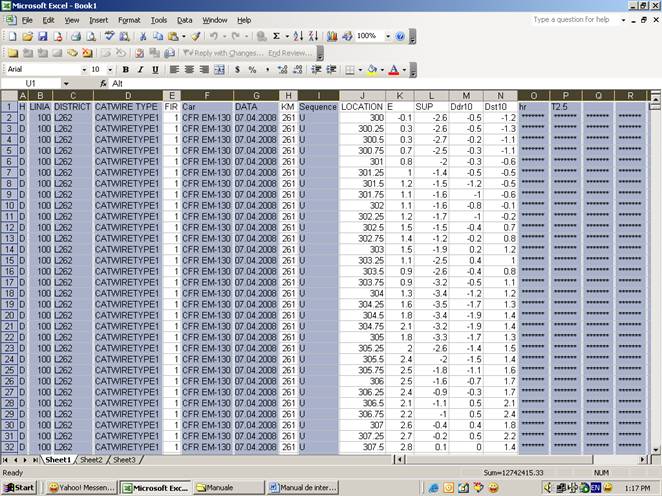
Task: Expand the Name Box dropdown showing U1
Action: (67, 84)
